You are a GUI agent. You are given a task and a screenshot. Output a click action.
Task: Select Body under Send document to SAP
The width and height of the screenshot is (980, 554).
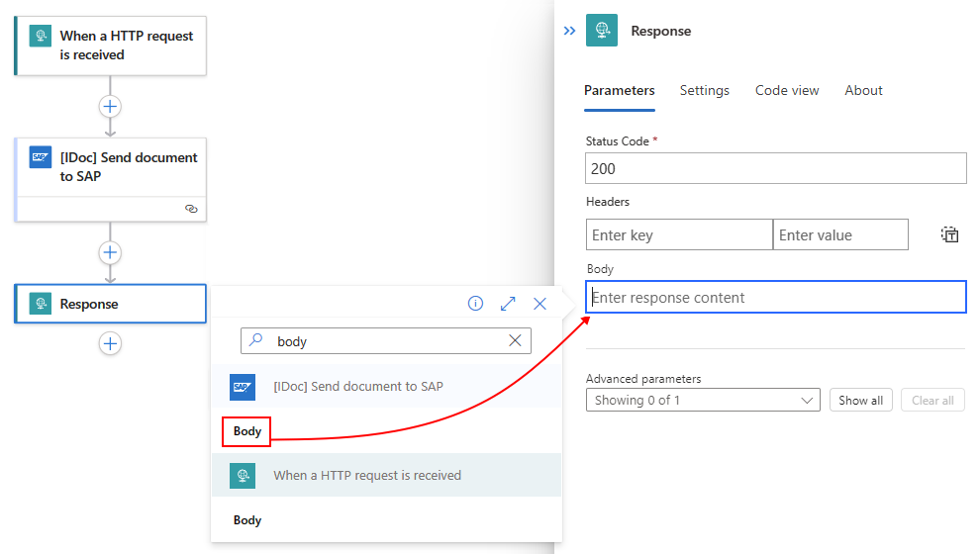tap(246, 431)
